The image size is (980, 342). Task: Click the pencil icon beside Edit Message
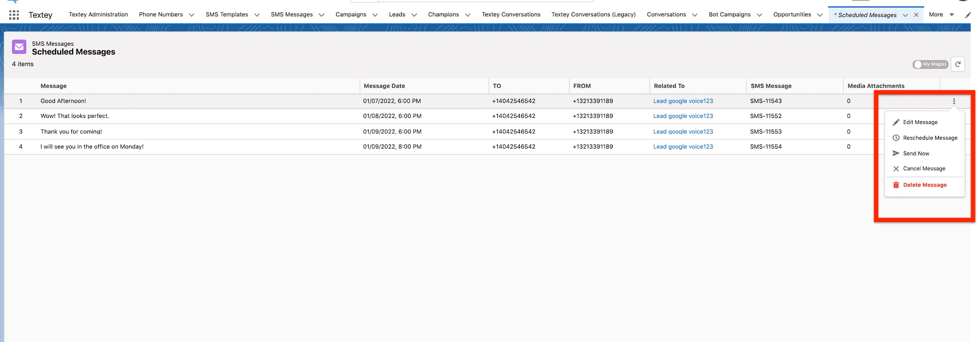click(x=896, y=123)
